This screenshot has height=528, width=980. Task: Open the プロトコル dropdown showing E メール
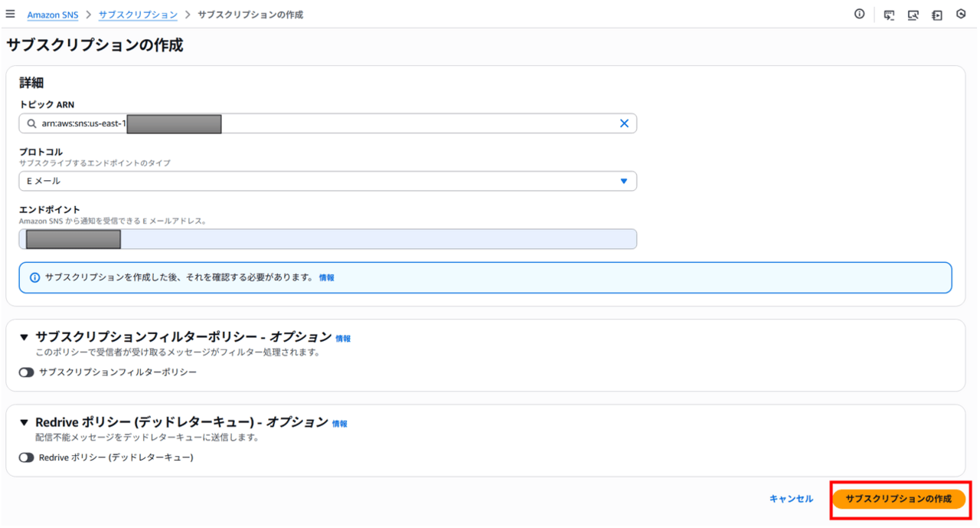[x=327, y=181]
